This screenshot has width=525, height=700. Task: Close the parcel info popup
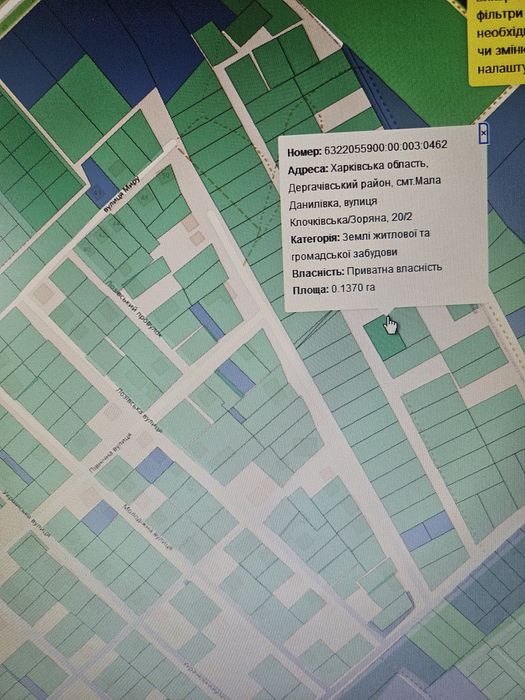(483, 133)
